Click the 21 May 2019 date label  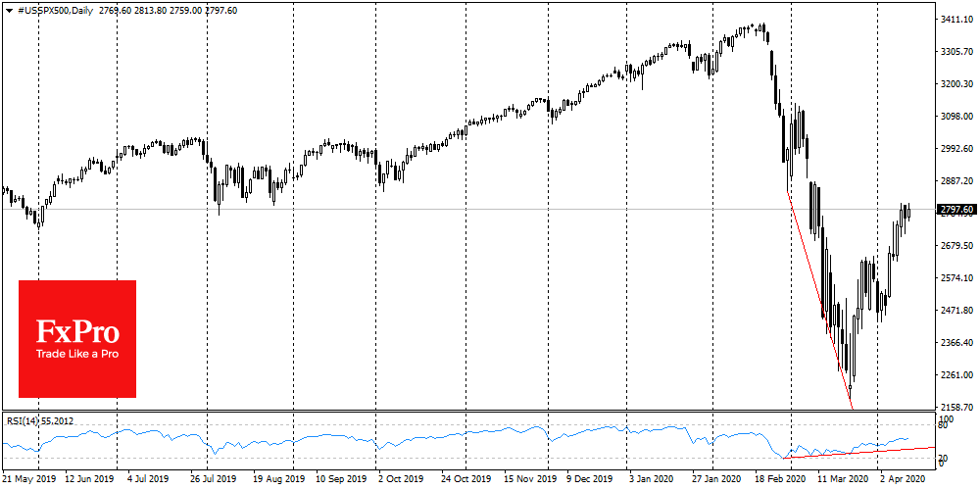pyautogui.click(x=29, y=481)
